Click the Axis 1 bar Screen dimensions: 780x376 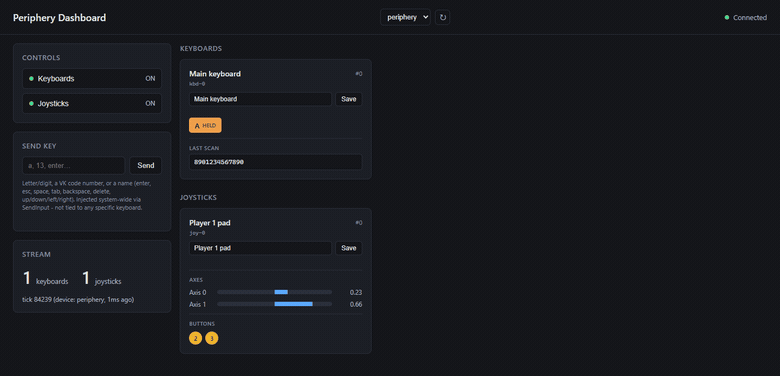275,304
